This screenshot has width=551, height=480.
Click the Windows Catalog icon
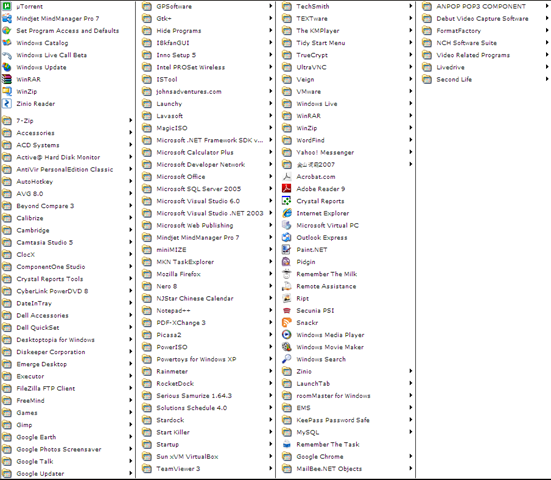[7, 43]
